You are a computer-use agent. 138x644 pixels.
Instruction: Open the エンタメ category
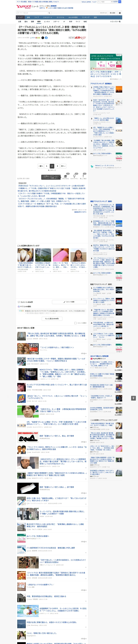47,21
